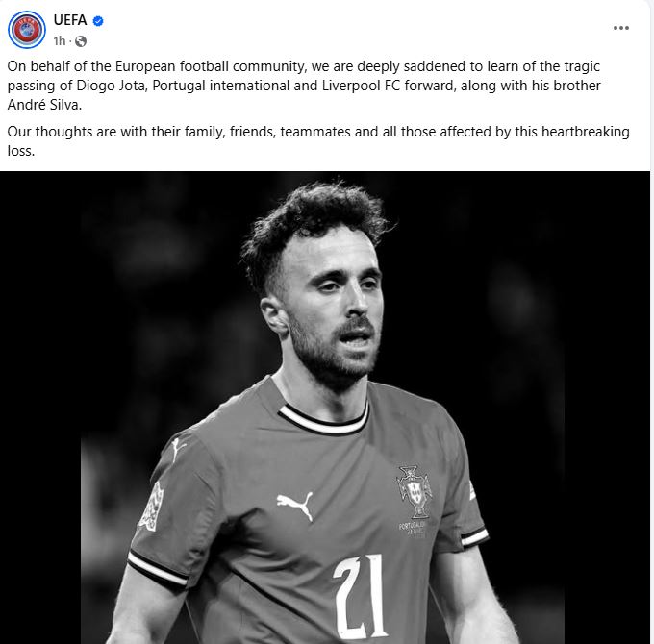Screen dimensions: 654x644
Task: Open the three-dot post options menu
Action: pos(620,28)
